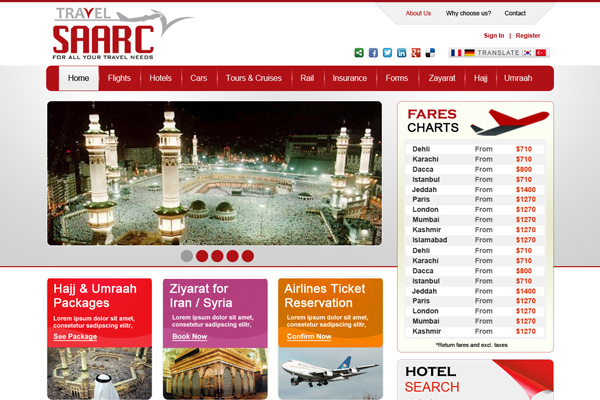
Task: Click the Book Now link
Action: (189, 336)
